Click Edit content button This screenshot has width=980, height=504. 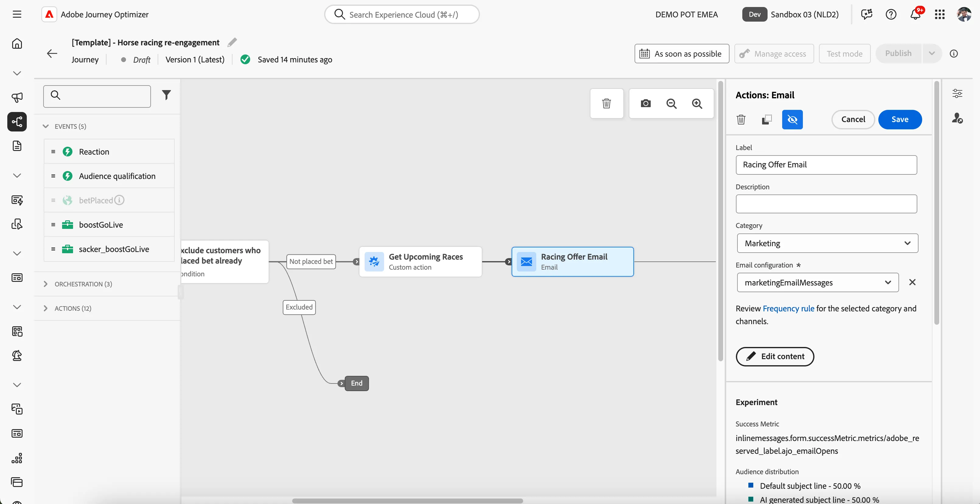(x=775, y=356)
